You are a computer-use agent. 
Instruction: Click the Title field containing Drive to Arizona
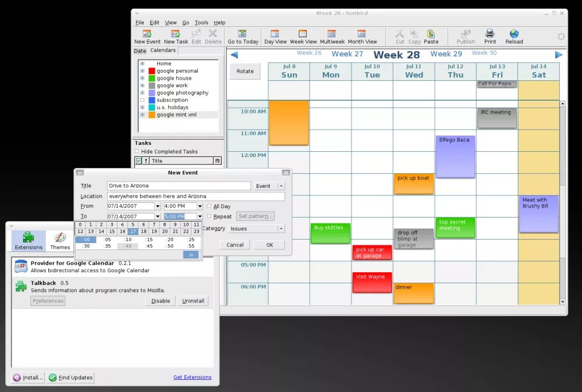pos(179,186)
